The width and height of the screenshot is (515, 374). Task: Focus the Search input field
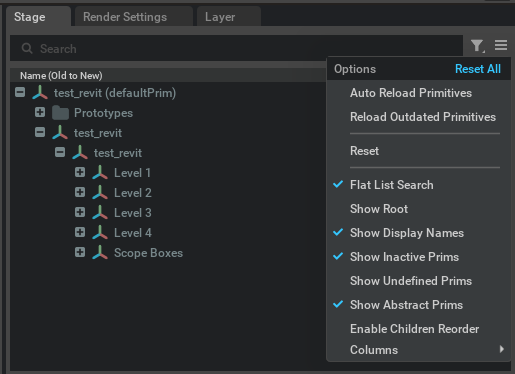tap(237, 48)
